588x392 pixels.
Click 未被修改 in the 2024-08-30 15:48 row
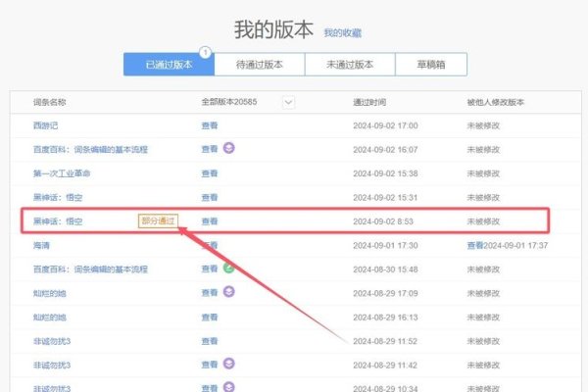(x=483, y=269)
